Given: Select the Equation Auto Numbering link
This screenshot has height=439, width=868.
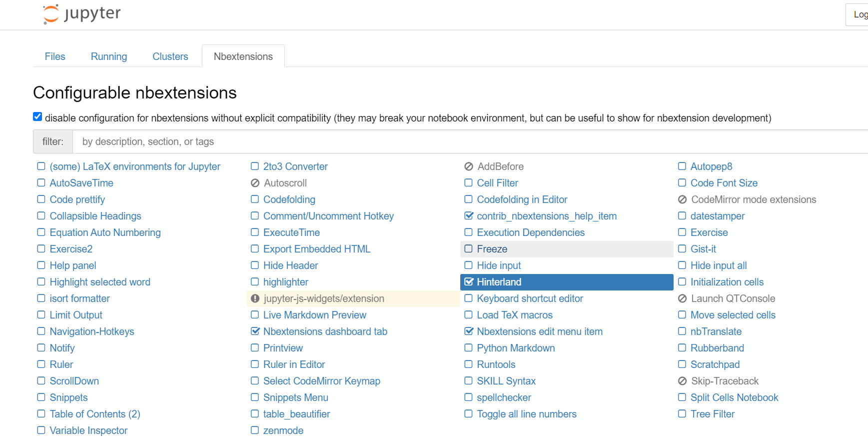Looking at the screenshot, I should pos(105,232).
